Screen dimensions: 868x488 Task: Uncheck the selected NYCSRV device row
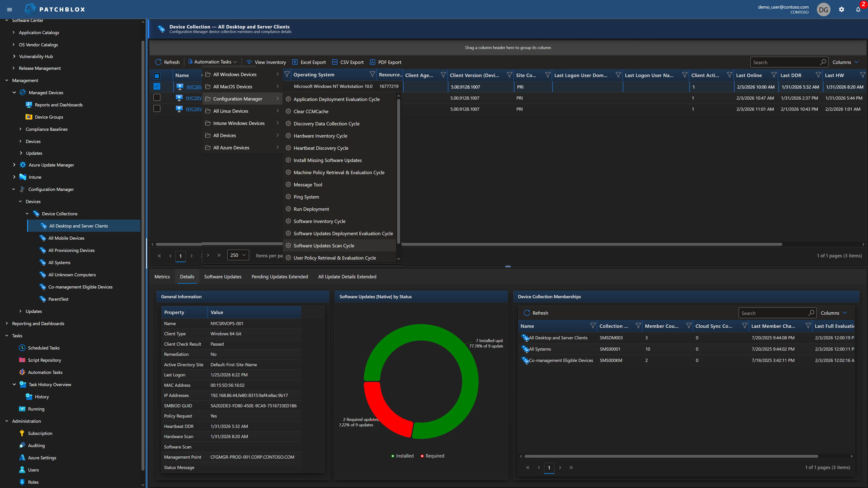pyautogui.click(x=157, y=86)
